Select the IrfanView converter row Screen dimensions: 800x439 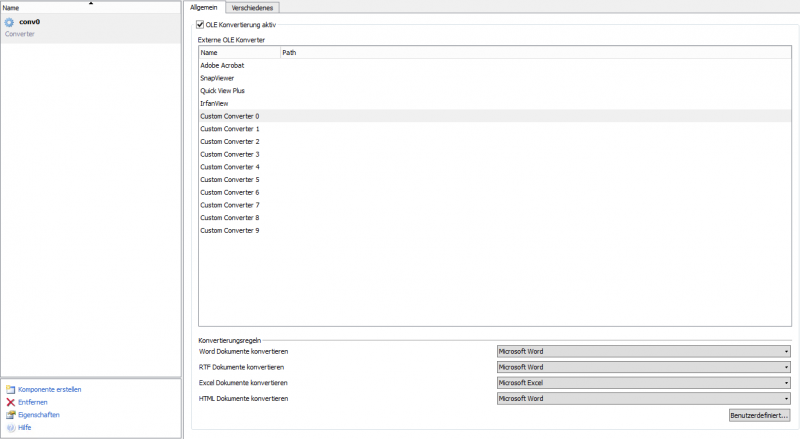[x=215, y=103]
